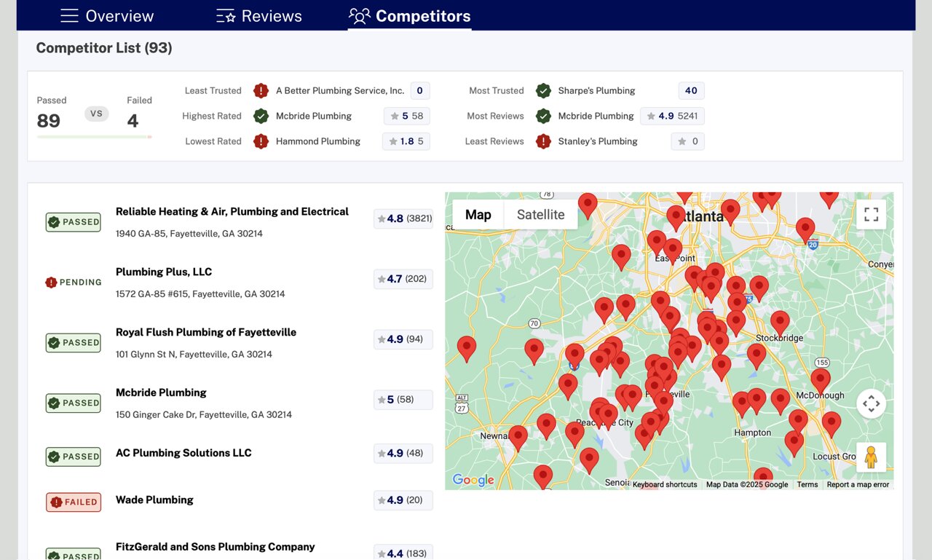This screenshot has width=932, height=560.
Task: Click the green check icon beside Sharpe's Plumbing
Action: pyautogui.click(x=543, y=91)
